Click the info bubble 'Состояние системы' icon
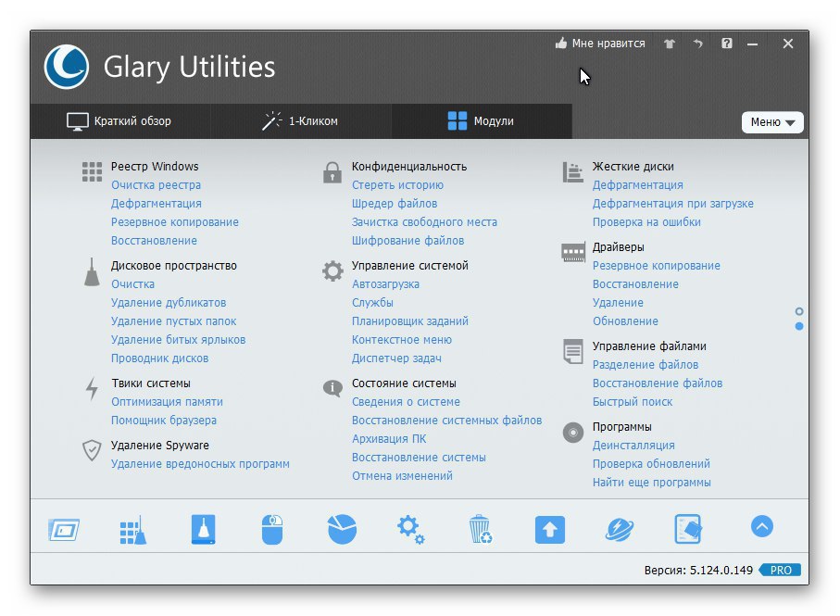The width and height of the screenshot is (840, 616). 332,388
